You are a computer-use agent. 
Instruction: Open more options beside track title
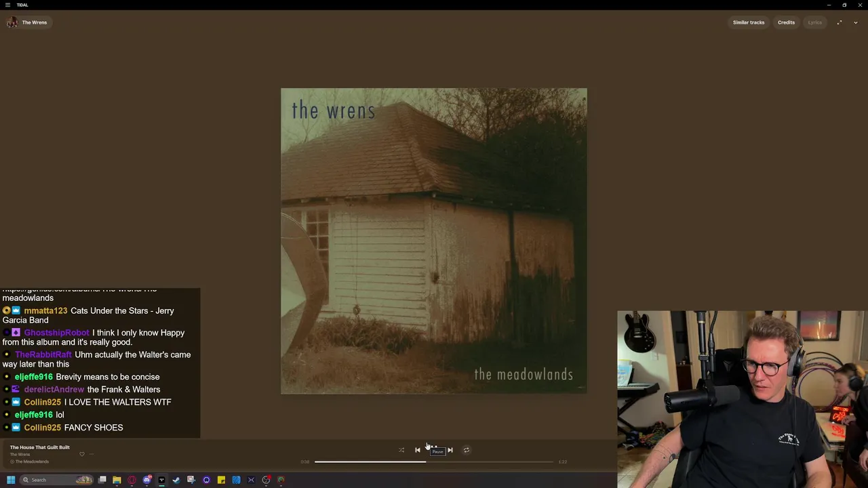pos(92,454)
